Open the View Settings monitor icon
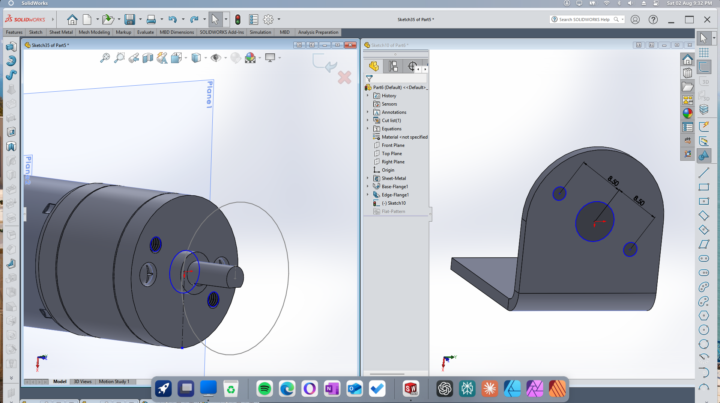 [x=270, y=57]
